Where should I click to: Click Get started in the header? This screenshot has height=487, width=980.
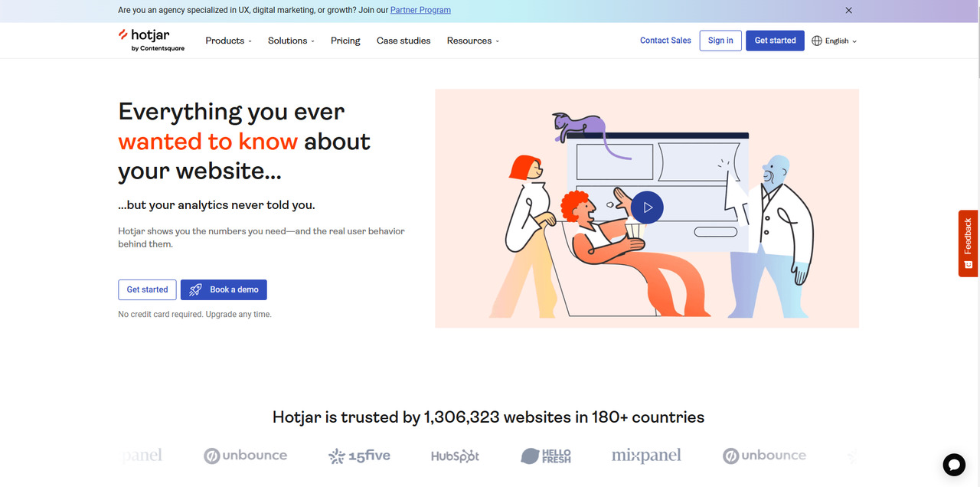coord(775,41)
